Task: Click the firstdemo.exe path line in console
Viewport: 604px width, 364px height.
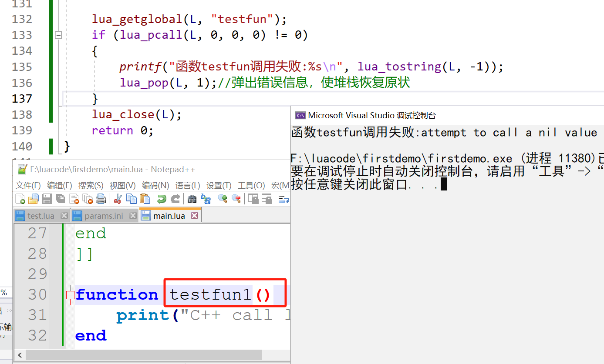Action: [447, 159]
